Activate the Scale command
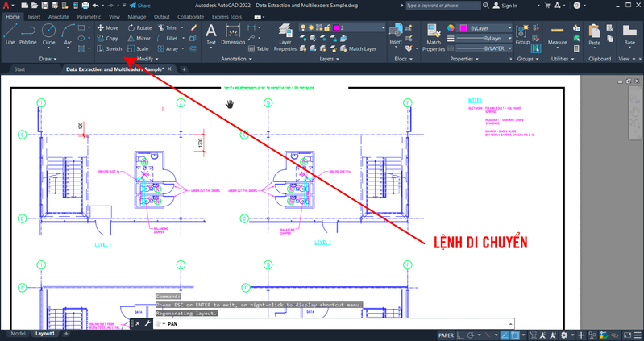Screen dimensions: 644x341 [138, 48]
